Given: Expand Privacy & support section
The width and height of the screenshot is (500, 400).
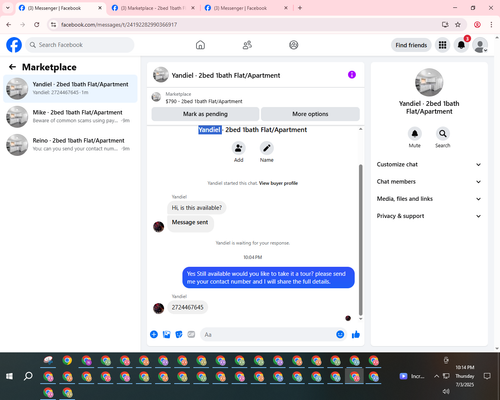Looking at the screenshot, I should pos(429,216).
